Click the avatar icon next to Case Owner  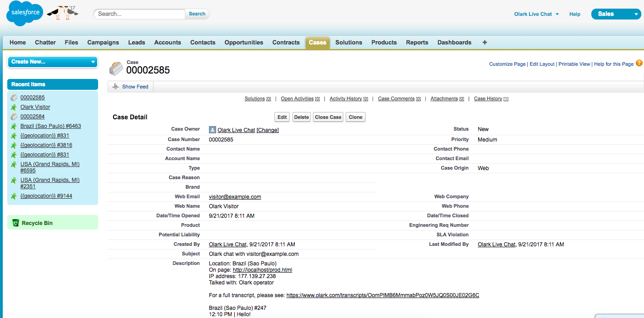(x=212, y=130)
